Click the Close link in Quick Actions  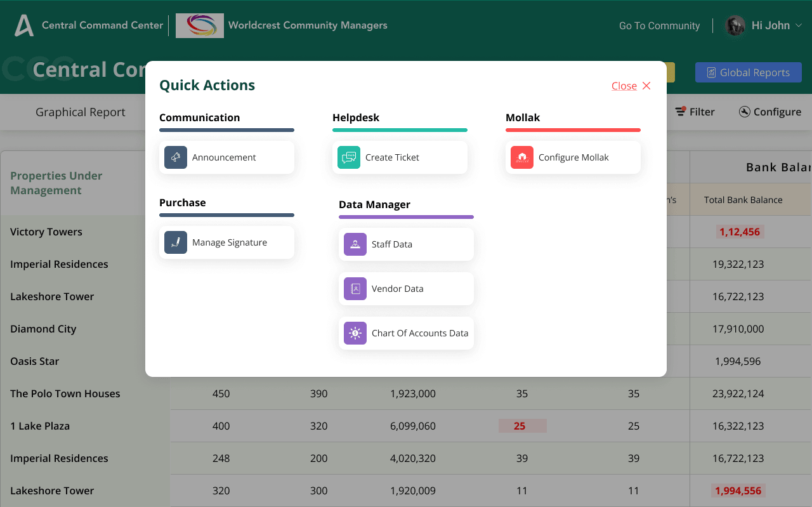(x=624, y=86)
